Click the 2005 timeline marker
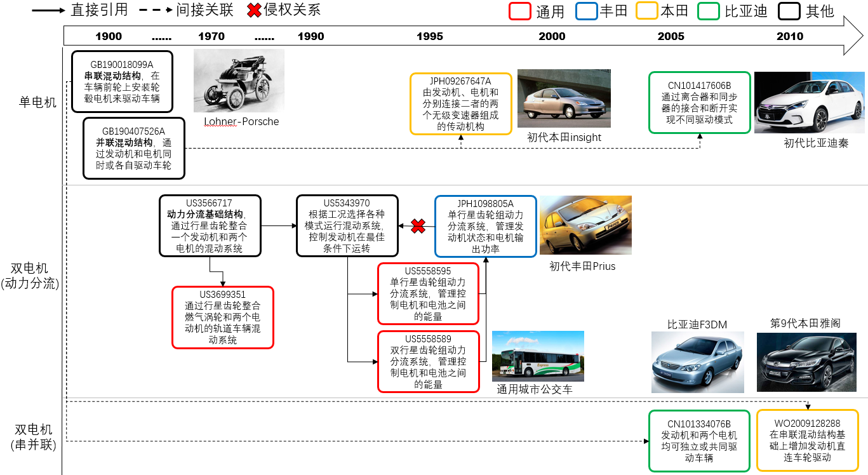This screenshot has height=475, width=868. pos(671,37)
